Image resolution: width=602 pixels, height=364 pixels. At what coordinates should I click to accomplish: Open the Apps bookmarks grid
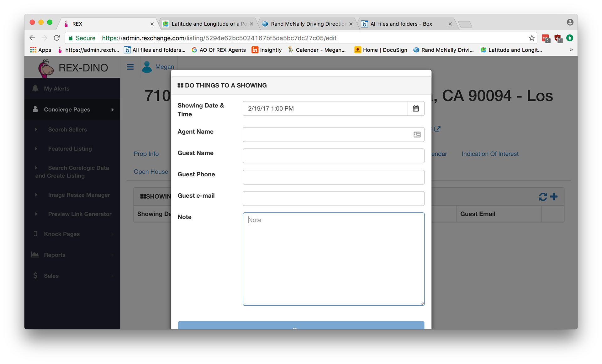[x=40, y=50]
